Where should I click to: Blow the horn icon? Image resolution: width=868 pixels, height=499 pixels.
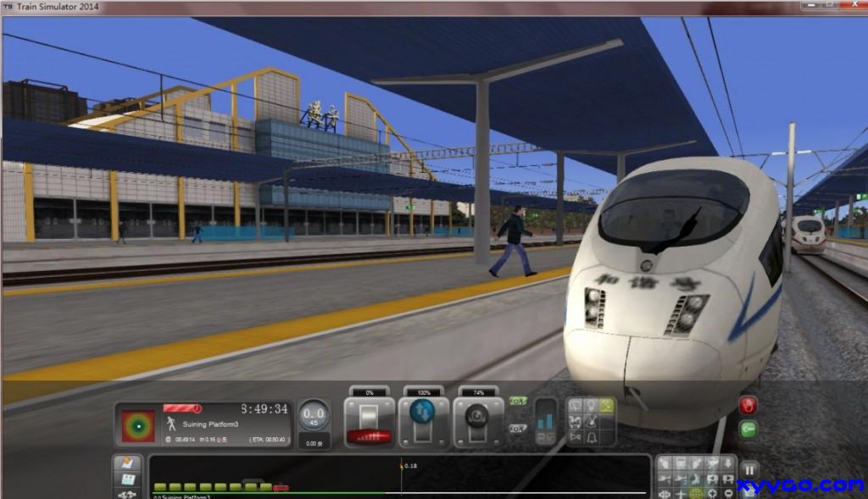(x=575, y=437)
